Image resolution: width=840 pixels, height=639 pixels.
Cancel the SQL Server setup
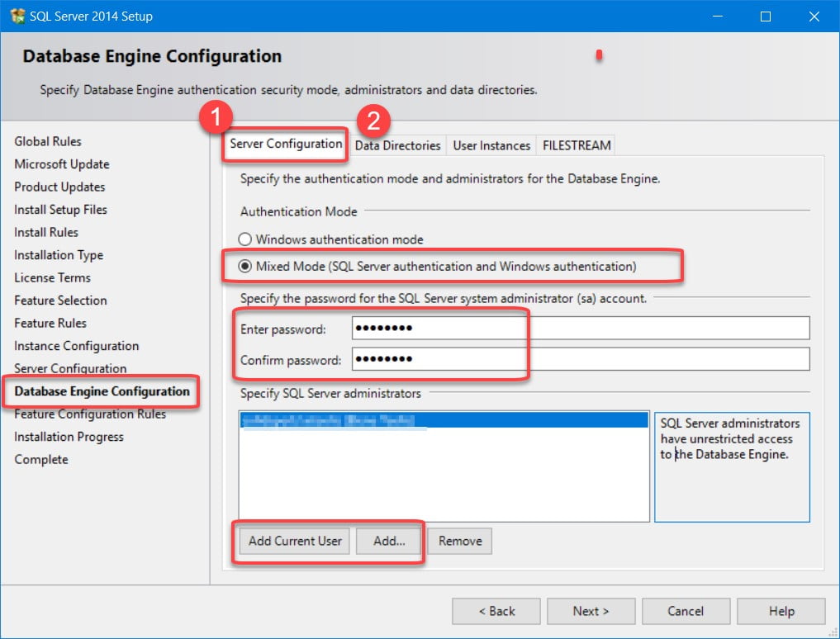click(686, 611)
